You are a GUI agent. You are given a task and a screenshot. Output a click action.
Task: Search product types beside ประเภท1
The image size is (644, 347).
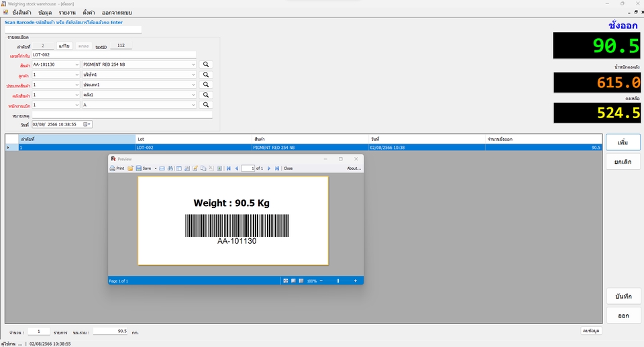206,85
